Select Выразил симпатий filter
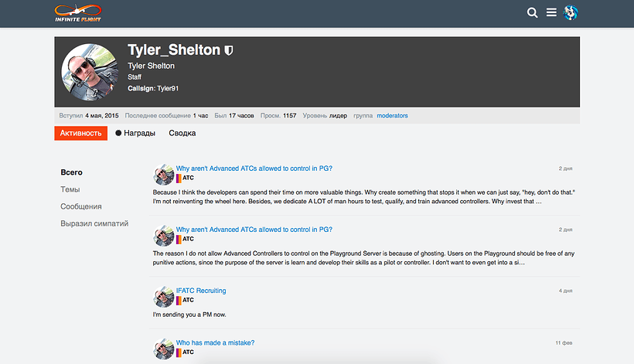This screenshot has height=364, width=634. tap(94, 223)
